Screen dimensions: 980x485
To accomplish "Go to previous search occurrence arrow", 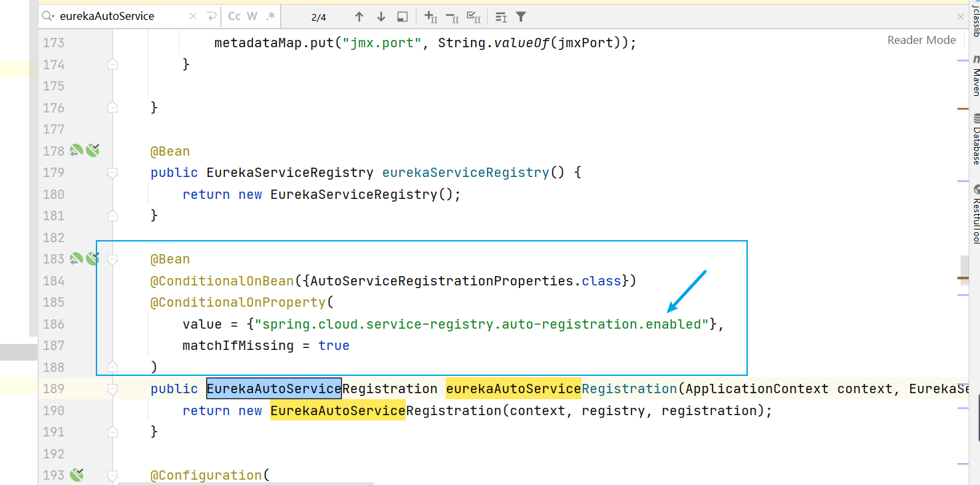I will [x=359, y=17].
